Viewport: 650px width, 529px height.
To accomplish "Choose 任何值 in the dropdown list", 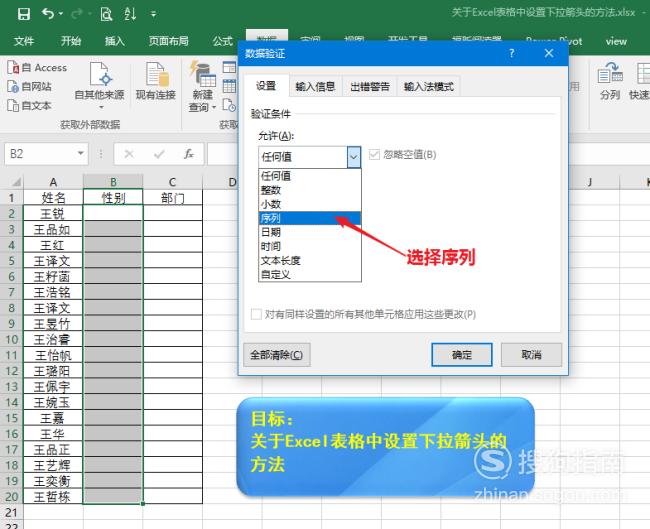I will 310,176.
